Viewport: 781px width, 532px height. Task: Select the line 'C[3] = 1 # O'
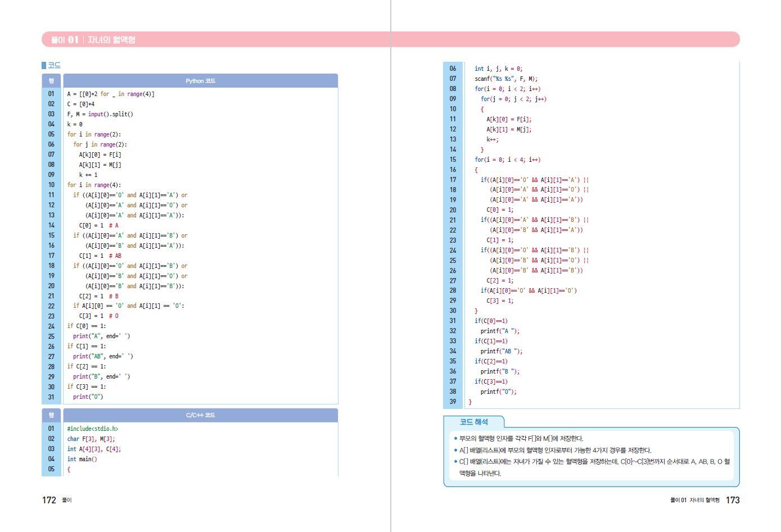pyautogui.click(x=99, y=316)
